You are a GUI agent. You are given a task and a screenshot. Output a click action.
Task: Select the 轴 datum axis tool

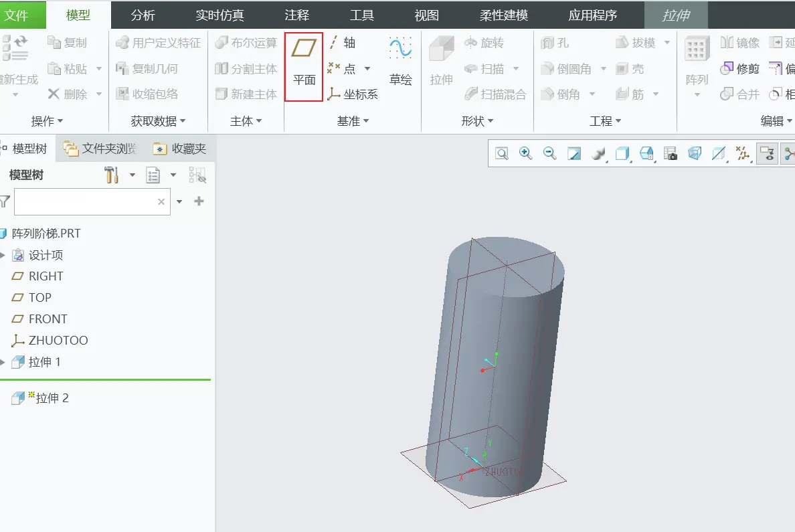tap(342, 43)
